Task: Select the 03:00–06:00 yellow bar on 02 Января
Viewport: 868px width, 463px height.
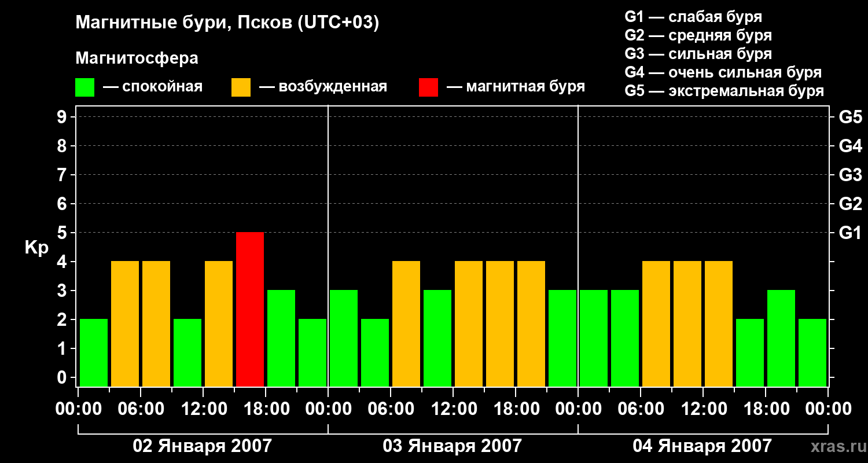Action: tap(125, 324)
